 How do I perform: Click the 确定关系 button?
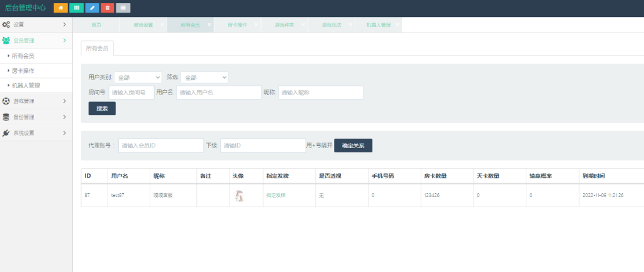[353, 145]
